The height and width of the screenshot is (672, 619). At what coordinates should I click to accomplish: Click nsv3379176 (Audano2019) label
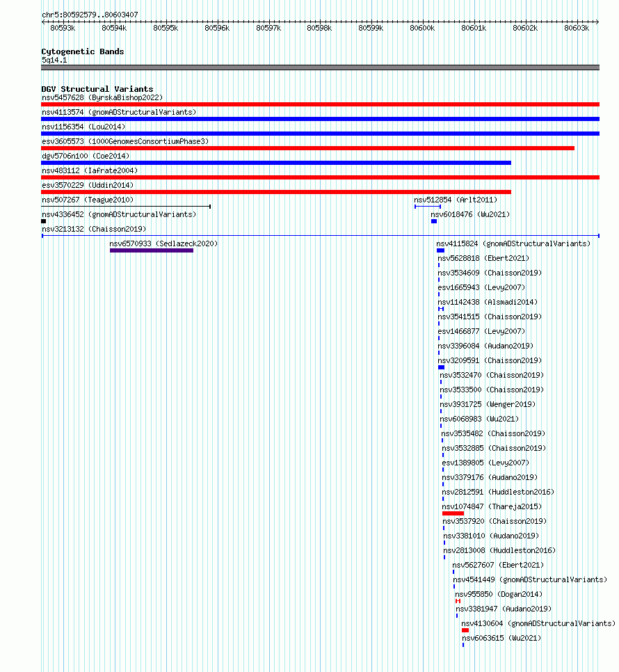pyautogui.click(x=490, y=477)
